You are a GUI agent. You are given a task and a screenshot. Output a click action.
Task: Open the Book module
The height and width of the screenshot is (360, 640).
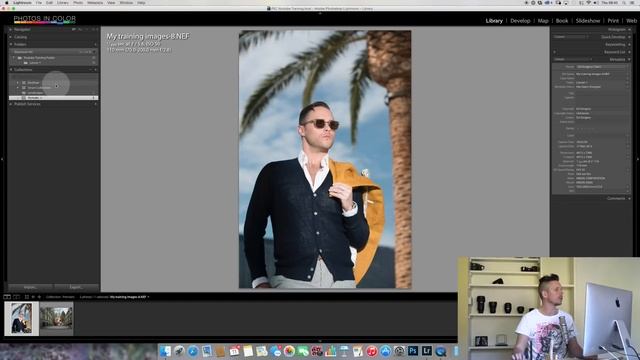click(562, 21)
